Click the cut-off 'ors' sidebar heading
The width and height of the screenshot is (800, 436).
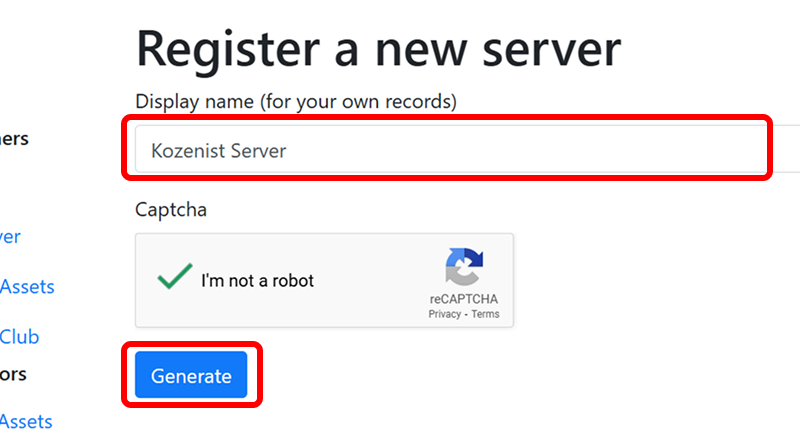[x=13, y=374]
